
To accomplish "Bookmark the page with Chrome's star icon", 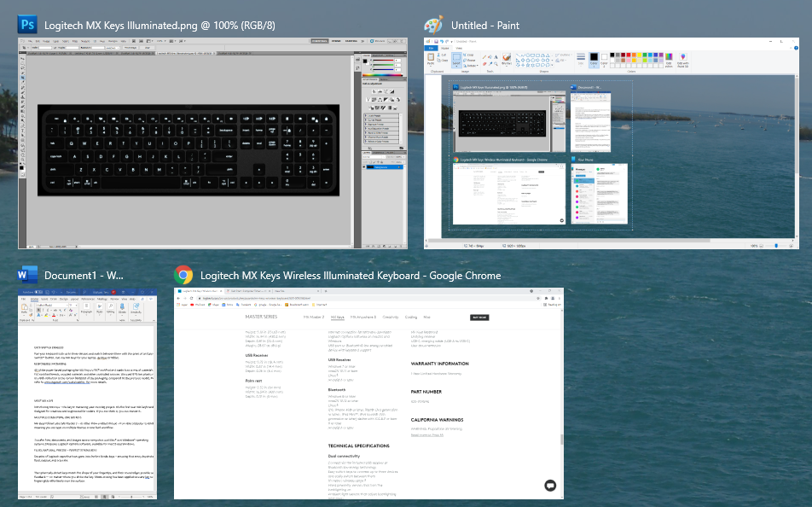I will coord(539,298).
